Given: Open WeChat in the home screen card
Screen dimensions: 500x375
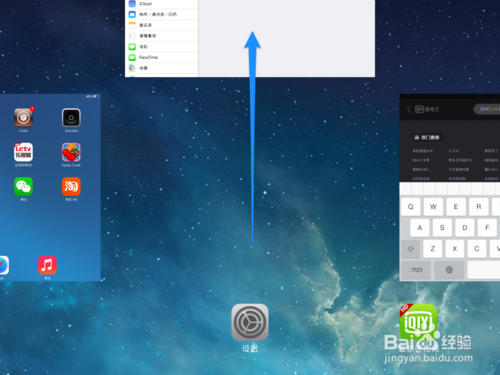Looking at the screenshot, I should (23, 186).
